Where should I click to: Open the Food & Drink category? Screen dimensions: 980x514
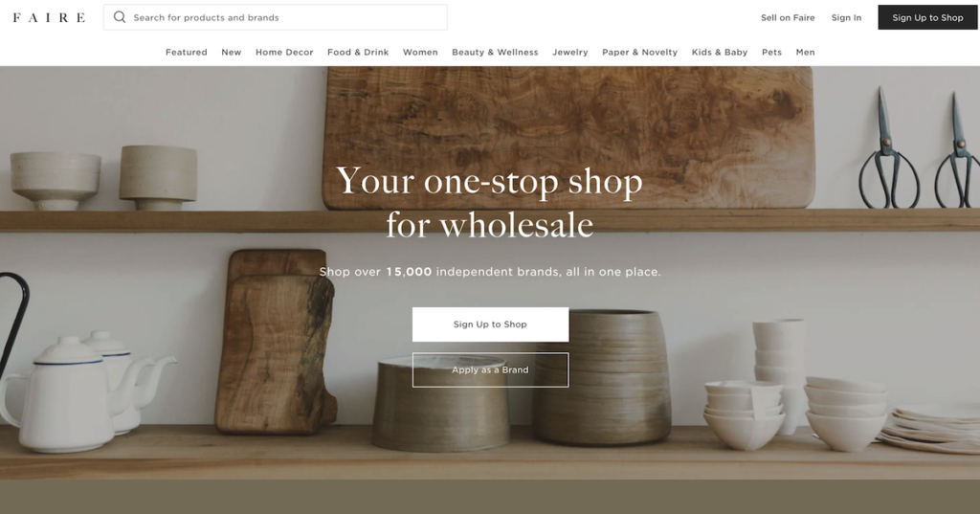click(358, 52)
